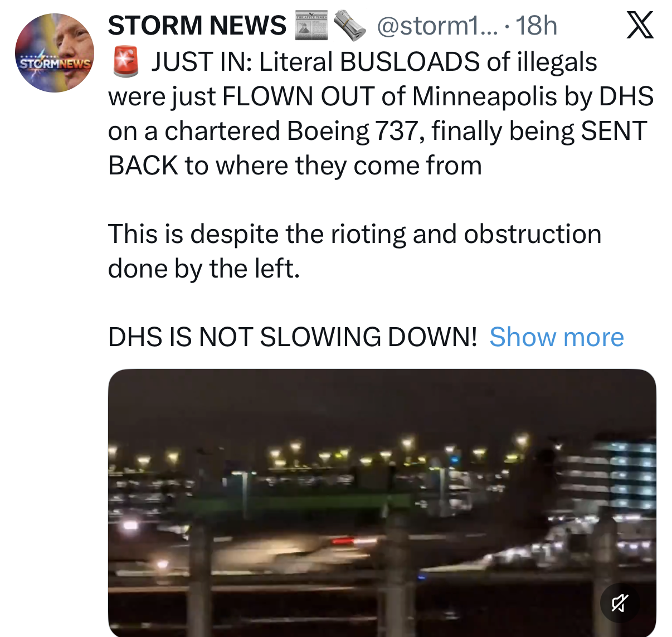Open the 18h timestamp link

coord(536,26)
